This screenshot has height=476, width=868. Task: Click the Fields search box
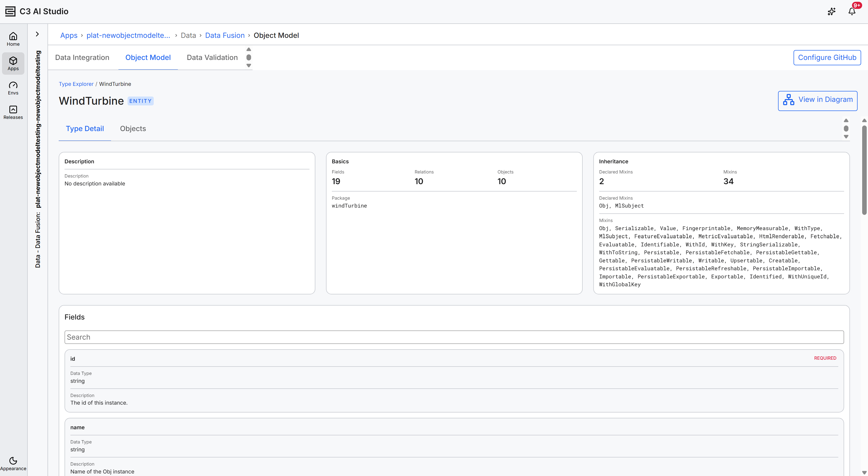point(454,337)
